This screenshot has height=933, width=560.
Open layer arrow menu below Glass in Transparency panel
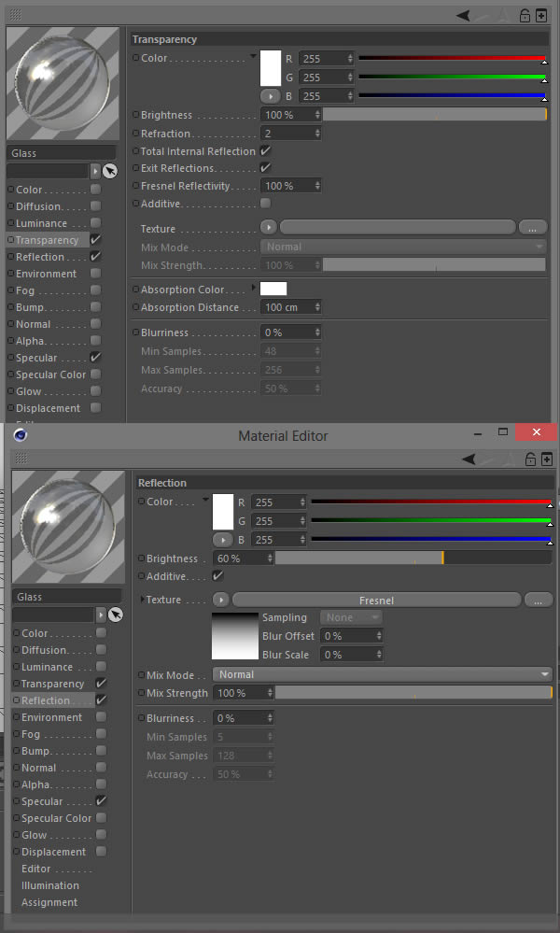pyautogui.click(x=95, y=171)
